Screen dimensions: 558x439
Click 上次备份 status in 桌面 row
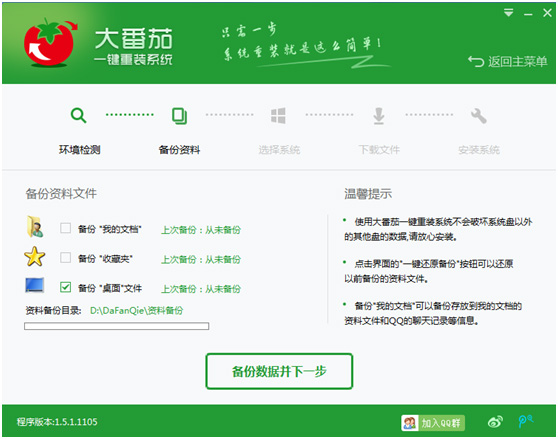point(201,289)
